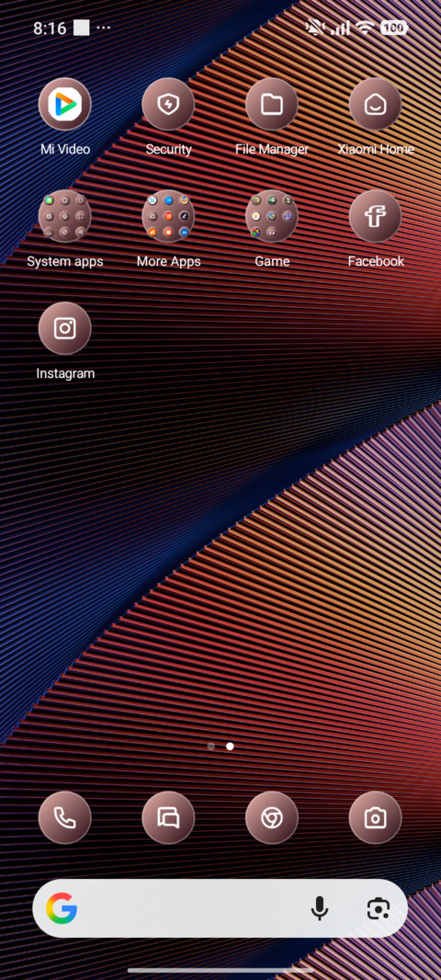This screenshot has height=980, width=441.
Task: Open the Instagram app
Action: [x=65, y=329]
